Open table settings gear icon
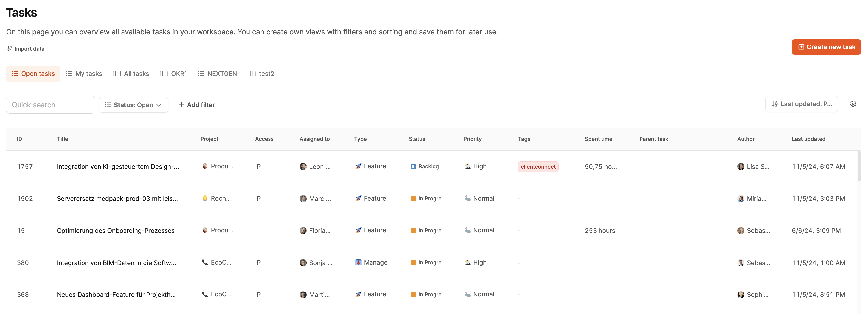This screenshot has height=314, width=868. click(853, 104)
